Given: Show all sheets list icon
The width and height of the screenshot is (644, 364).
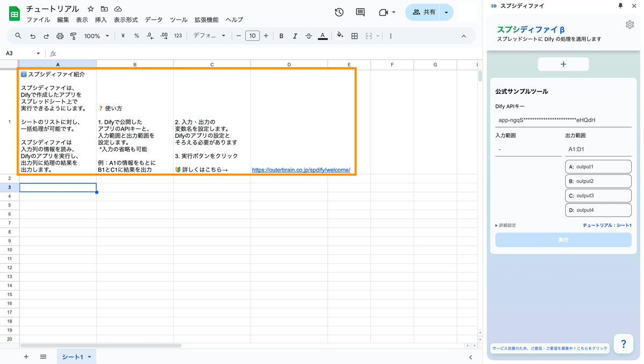Looking at the screenshot, I should (x=43, y=356).
